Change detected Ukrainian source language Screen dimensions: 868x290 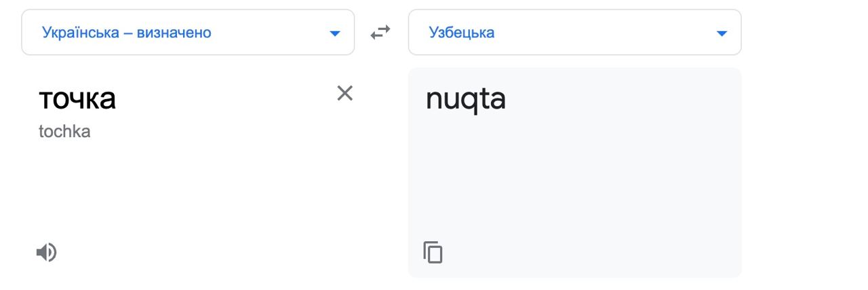188,32
